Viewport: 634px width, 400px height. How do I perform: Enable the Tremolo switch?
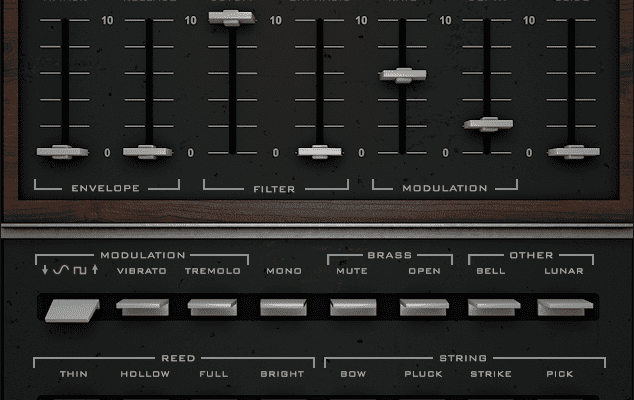point(212,307)
